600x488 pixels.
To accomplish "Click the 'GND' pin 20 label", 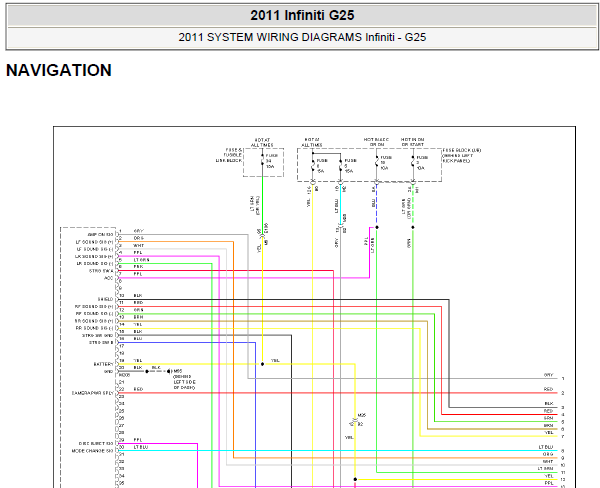I will pyautogui.click(x=109, y=371).
